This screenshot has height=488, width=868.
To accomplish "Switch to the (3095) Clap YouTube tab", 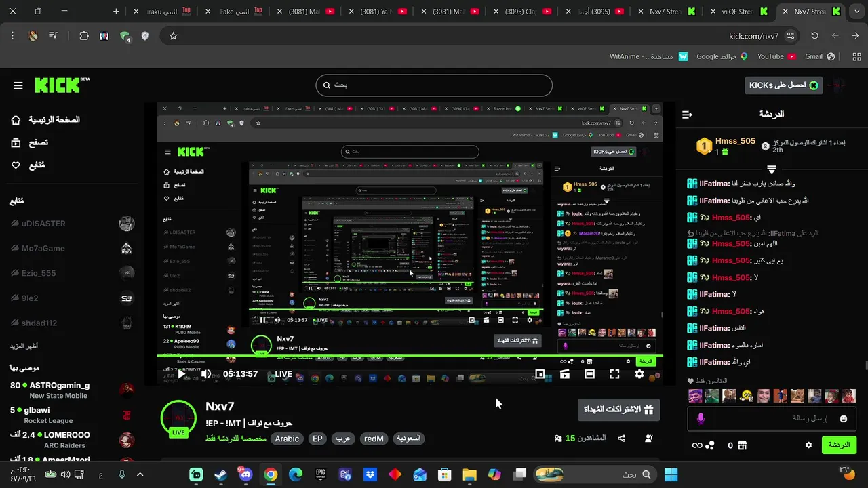I will 521,12.
